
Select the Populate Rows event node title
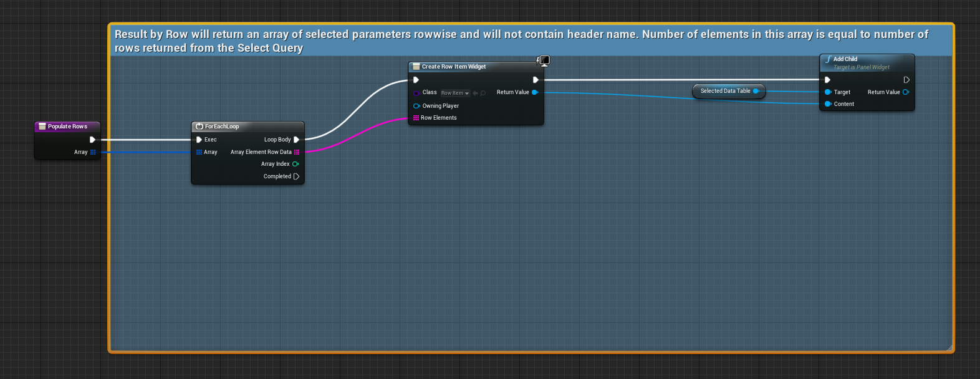[x=67, y=127]
